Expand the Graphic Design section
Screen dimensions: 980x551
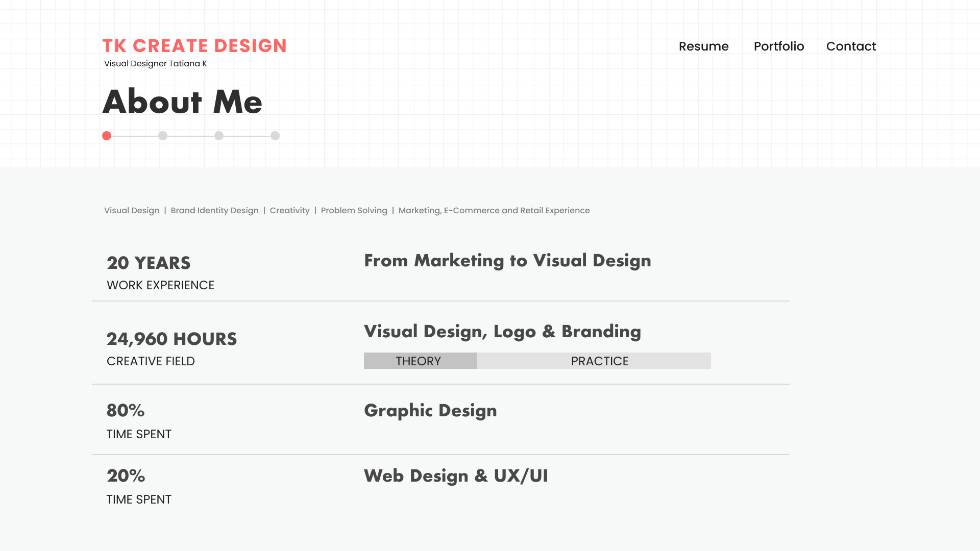[x=430, y=411]
